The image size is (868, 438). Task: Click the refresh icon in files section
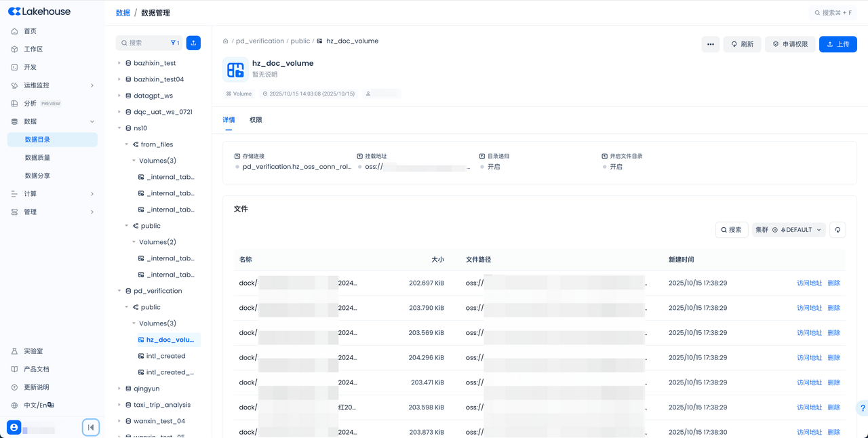pyautogui.click(x=837, y=230)
